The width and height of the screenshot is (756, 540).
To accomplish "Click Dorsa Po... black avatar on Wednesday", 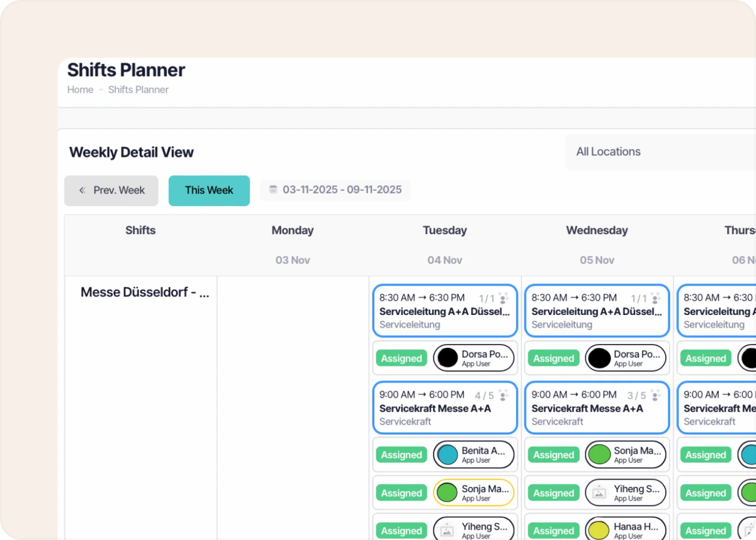I will [600, 358].
